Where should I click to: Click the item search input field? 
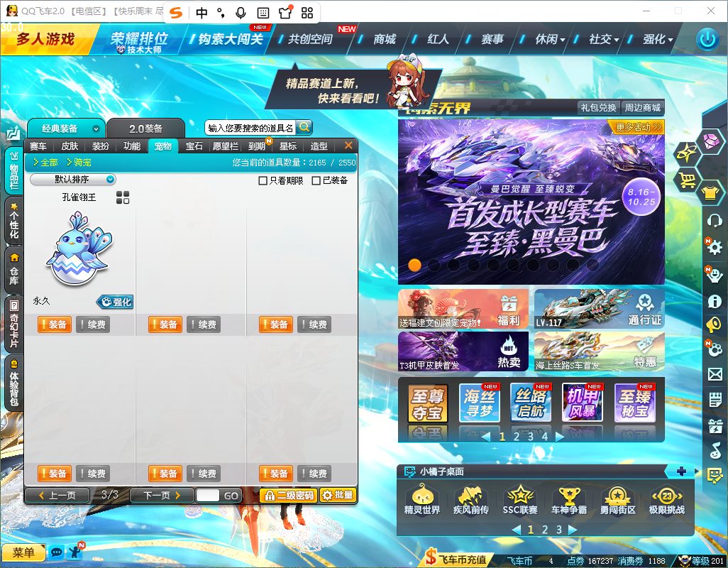click(250, 128)
